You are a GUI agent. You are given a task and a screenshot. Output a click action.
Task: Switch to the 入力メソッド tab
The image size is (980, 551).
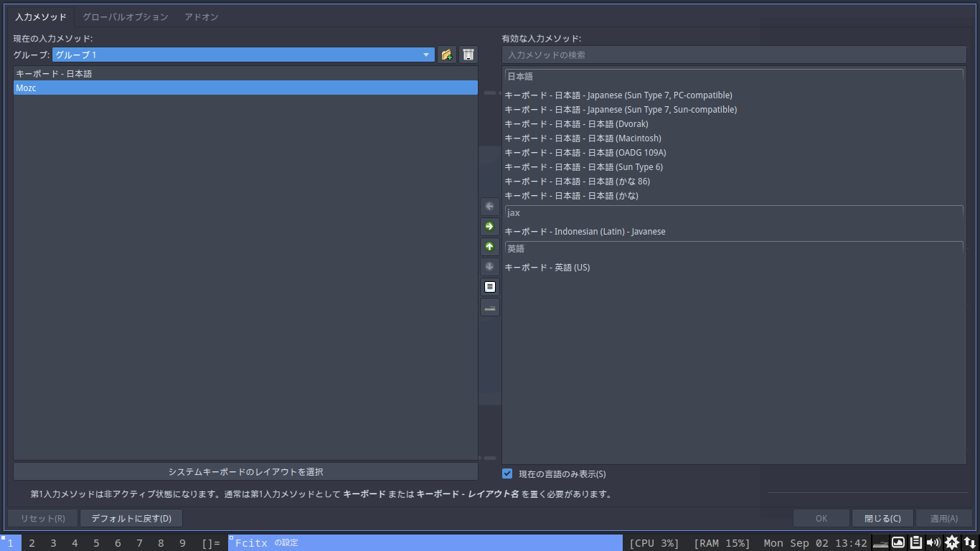(41, 17)
